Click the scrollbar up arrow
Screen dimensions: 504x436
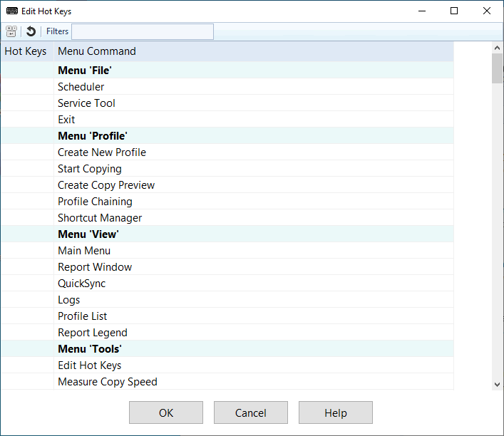coord(497,48)
